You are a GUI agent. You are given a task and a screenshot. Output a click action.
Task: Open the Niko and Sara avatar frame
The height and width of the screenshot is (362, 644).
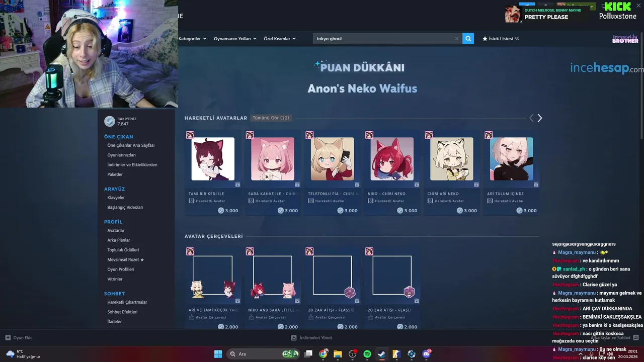pyautogui.click(x=273, y=289)
